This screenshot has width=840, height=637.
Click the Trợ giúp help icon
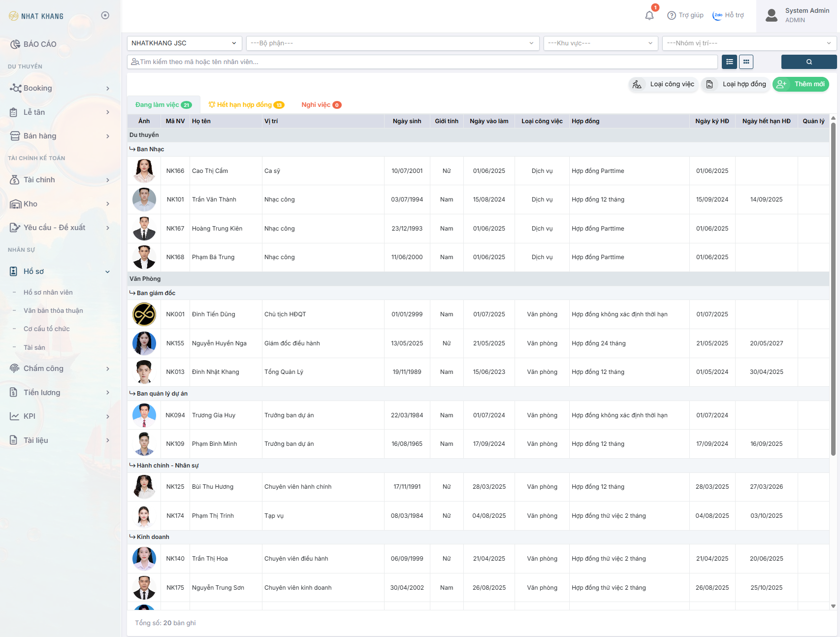coord(671,15)
